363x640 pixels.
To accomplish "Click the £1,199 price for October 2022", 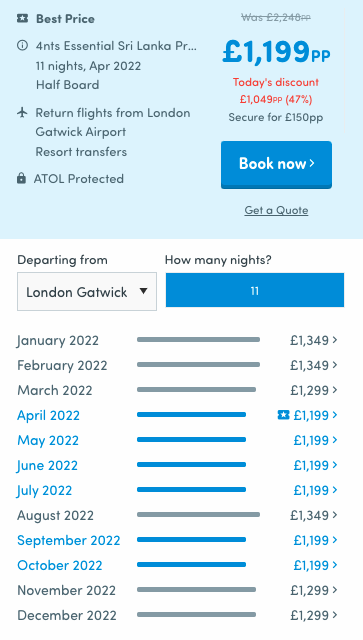I will click(x=311, y=565).
